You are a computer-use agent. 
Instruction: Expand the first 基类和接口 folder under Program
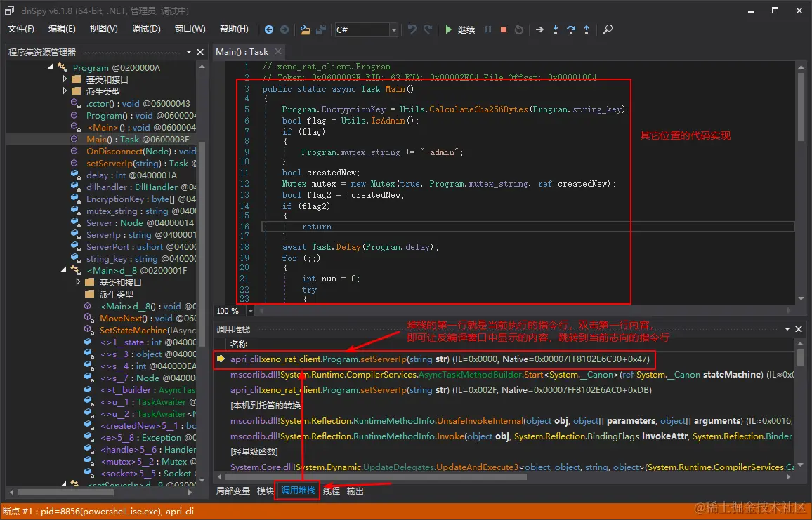coord(65,79)
